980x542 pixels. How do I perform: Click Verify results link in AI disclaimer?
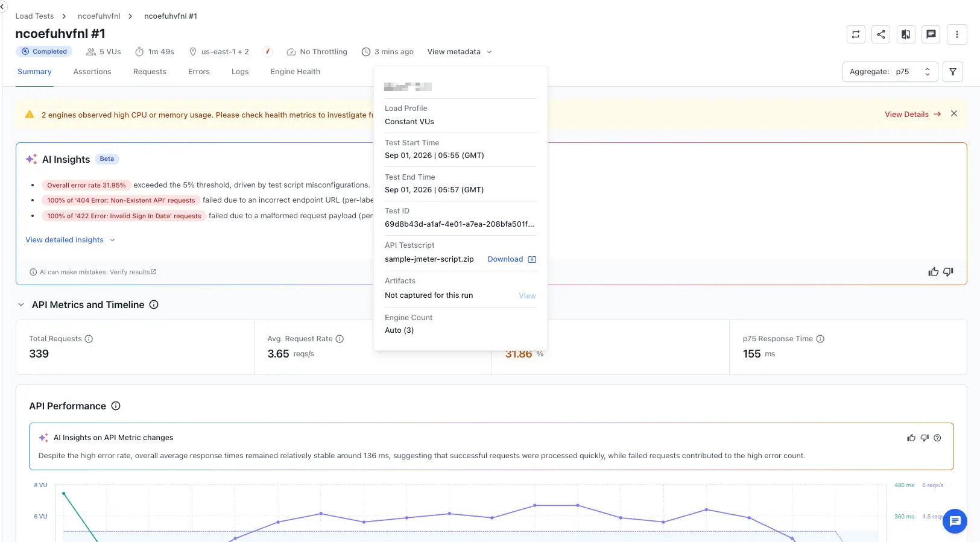[133, 272]
